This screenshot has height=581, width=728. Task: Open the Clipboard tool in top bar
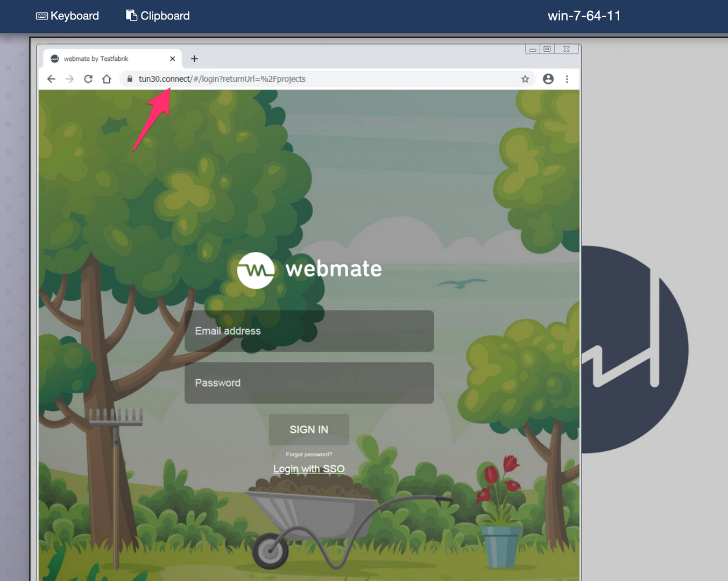[x=158, y=16]
